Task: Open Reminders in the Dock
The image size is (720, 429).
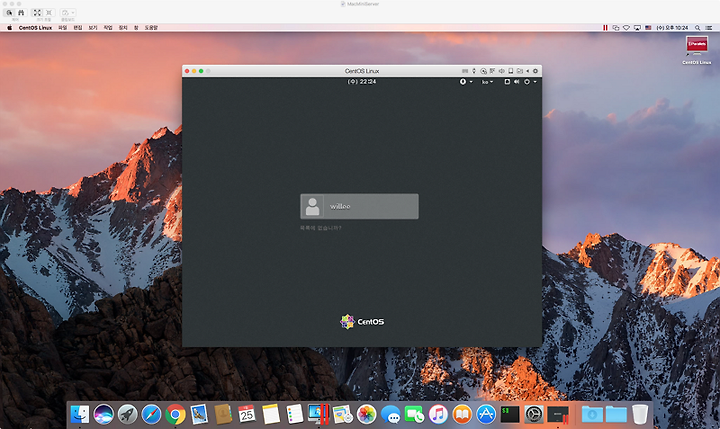Action: (x=294, y=414)
